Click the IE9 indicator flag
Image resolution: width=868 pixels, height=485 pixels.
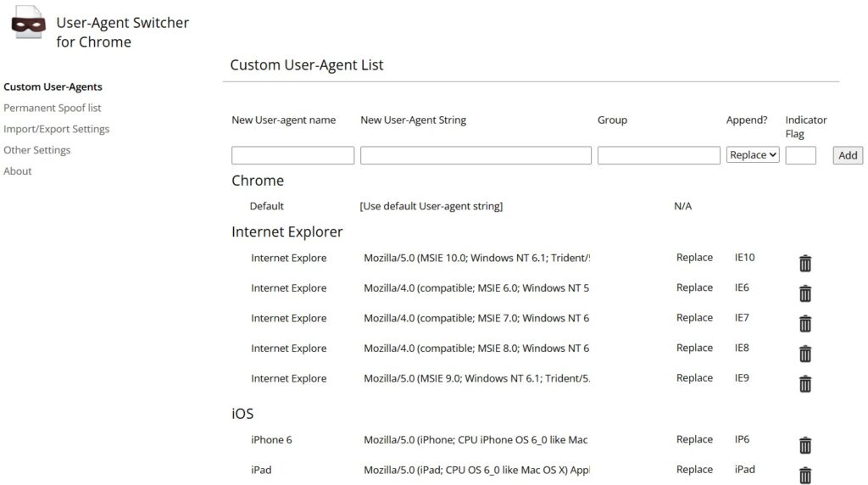click(742, 377)
